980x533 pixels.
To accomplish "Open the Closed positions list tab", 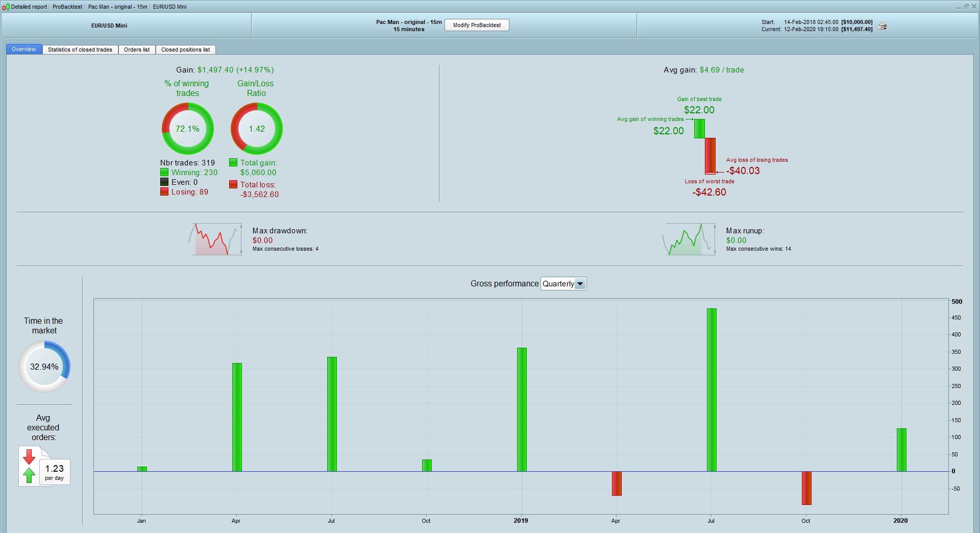I will click(x=186, y=50).
